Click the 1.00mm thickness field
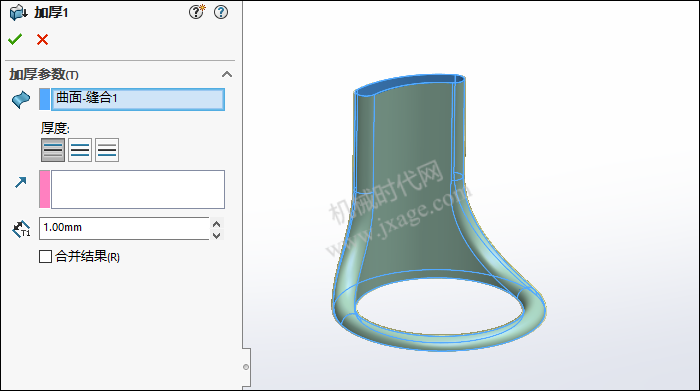 pyautogui.click(x=124, y=229)
